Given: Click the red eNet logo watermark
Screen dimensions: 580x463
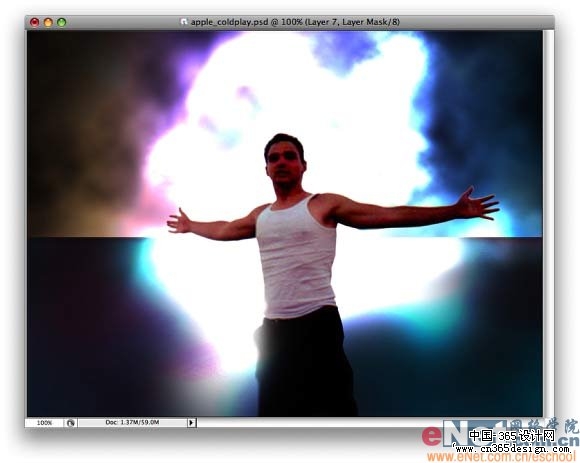Looking at the screenshot, I should tap(432, 436).
